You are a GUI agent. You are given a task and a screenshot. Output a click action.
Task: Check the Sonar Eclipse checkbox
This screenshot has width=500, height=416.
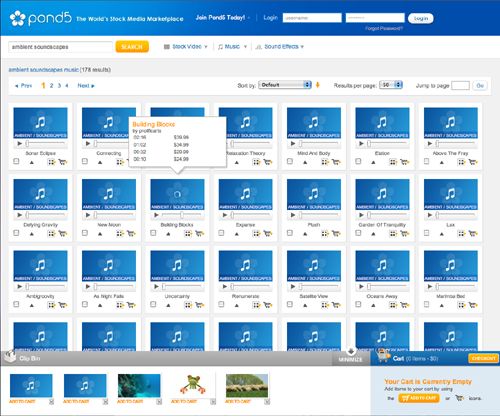[16, 161]
